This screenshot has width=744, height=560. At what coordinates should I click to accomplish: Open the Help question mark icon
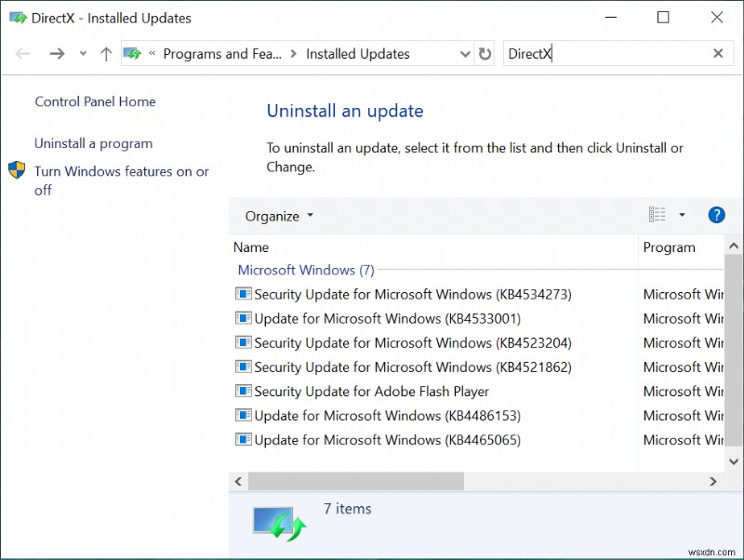716,215
